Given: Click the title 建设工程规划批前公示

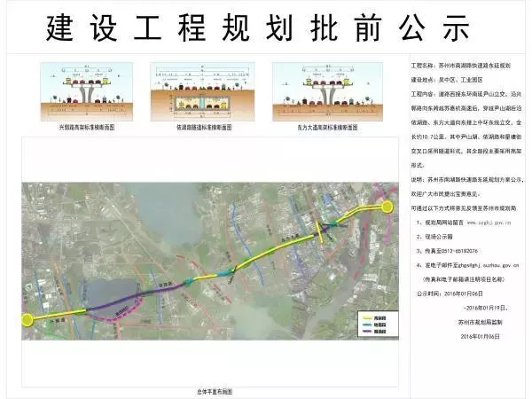Looking at the screenshot, I should [x=258, y=27].
